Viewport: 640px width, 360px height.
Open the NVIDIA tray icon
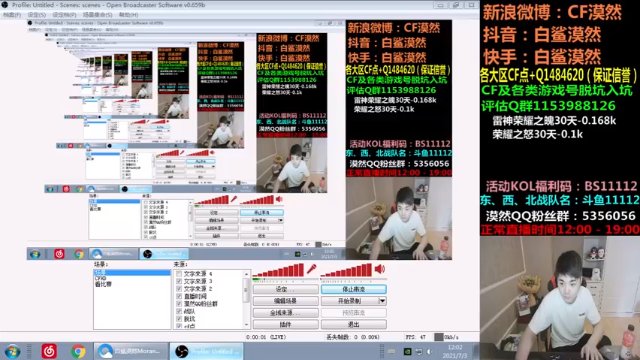407,351
